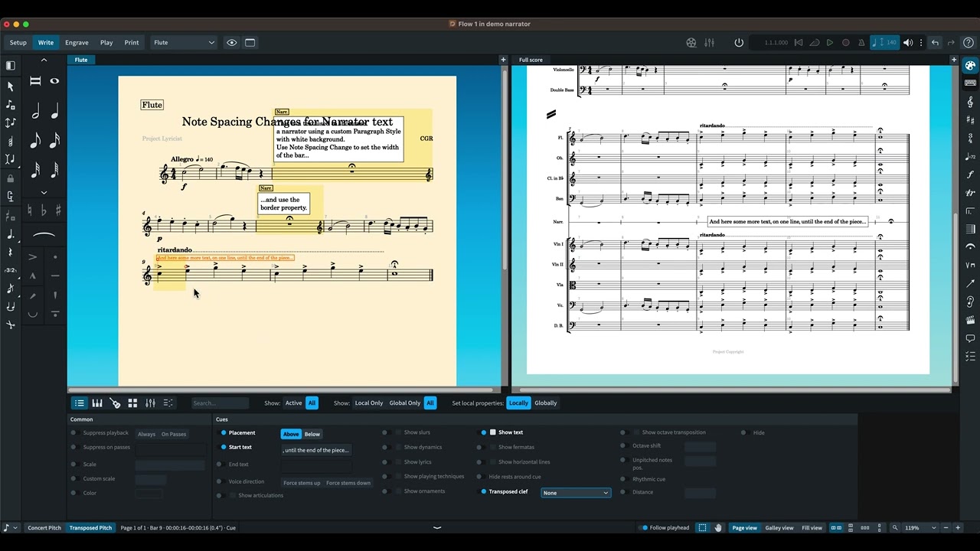Switch to Concert Pitch
This screenshot has height=551, width=980.
pyautogui.click(x=44, y=528)
